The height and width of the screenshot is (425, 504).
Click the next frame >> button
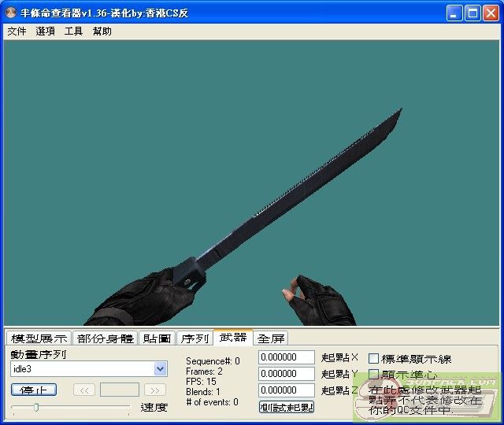coord(155,390)
